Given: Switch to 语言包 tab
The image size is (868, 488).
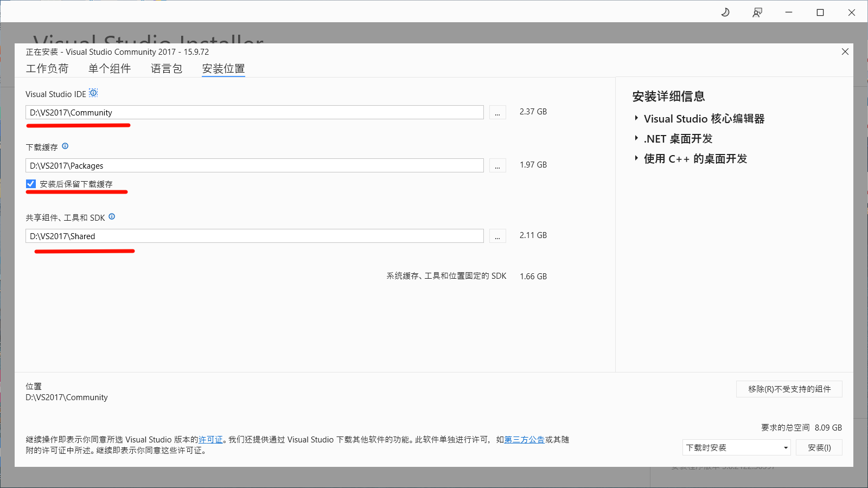Looking at the screenshot, I should pos(167,68).
